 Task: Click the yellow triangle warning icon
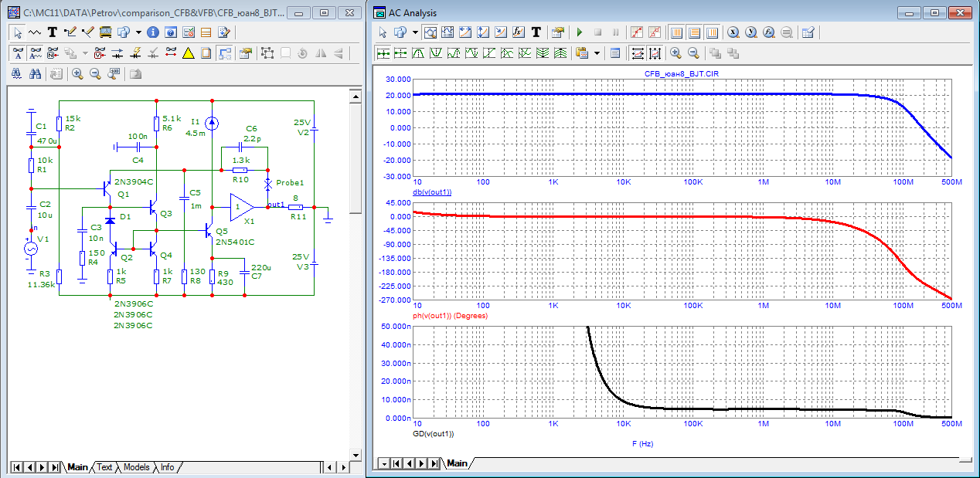click(188, 53)
